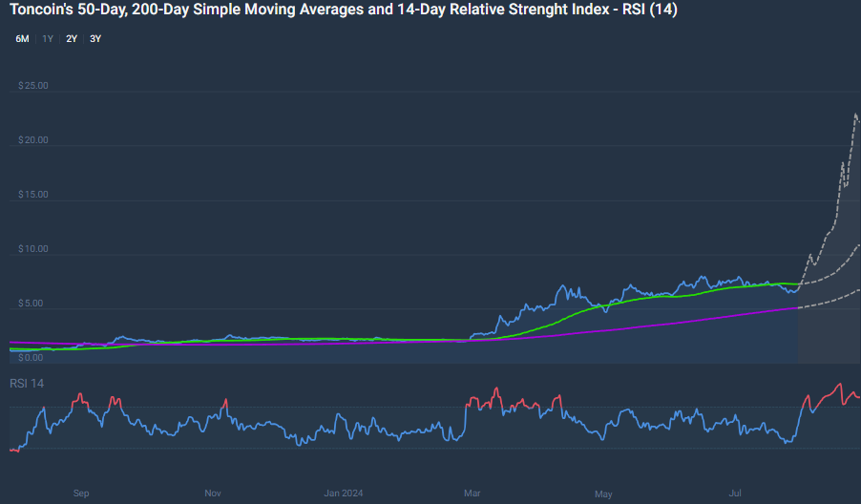Select the 6M time range

coord(22,39)
